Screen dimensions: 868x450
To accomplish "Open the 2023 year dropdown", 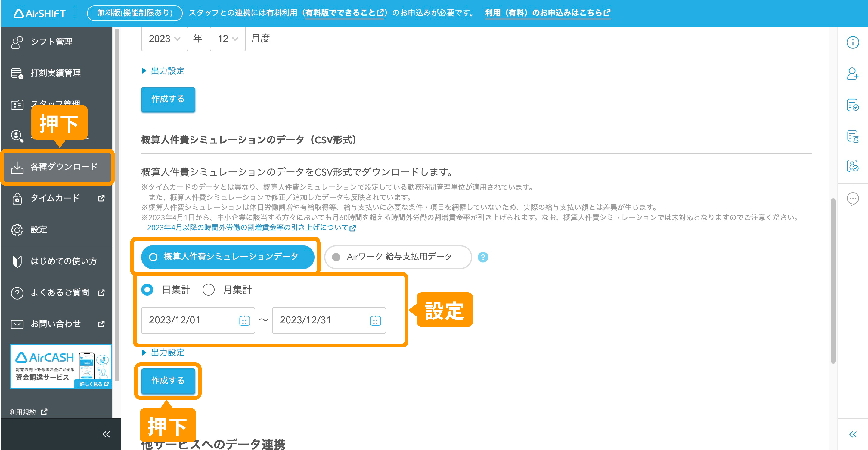I will point(164,39).
